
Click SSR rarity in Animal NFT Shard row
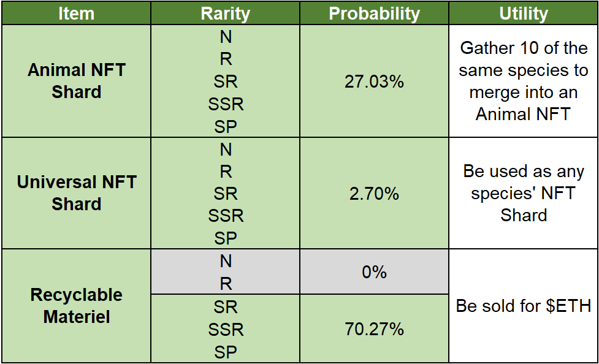226,104
